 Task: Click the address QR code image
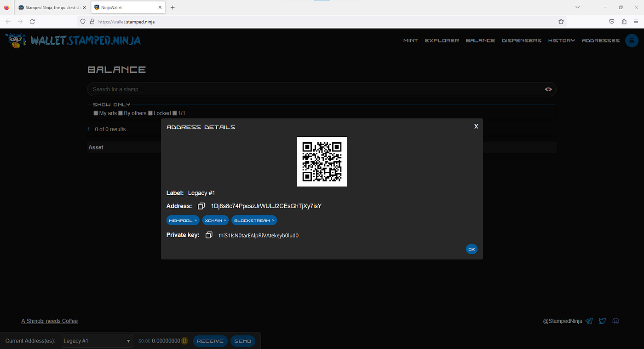[322, 162]
